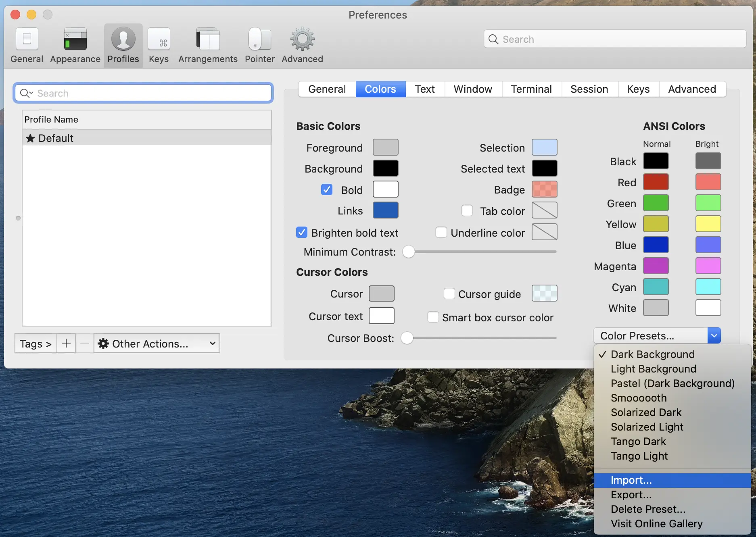Image resolution: width=756 pixels, height=537 pixels.
Task: Expand the Tags list
Action: pos(36,343)
